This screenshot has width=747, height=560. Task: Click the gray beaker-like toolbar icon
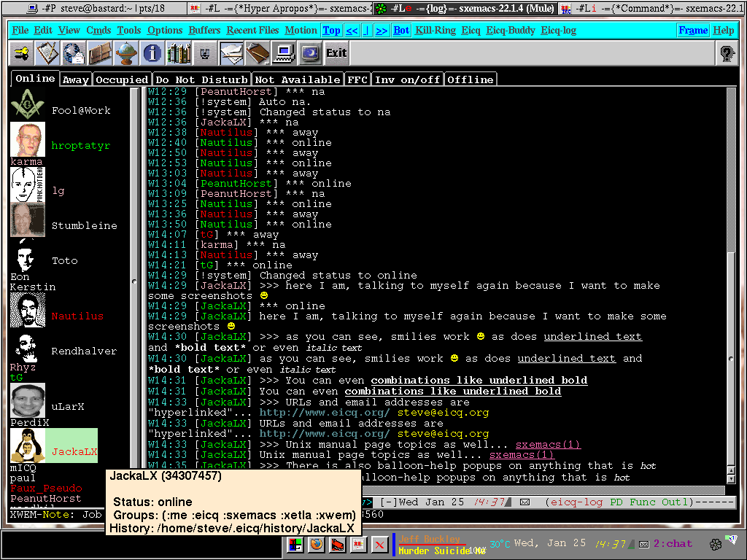click(205, 52)
